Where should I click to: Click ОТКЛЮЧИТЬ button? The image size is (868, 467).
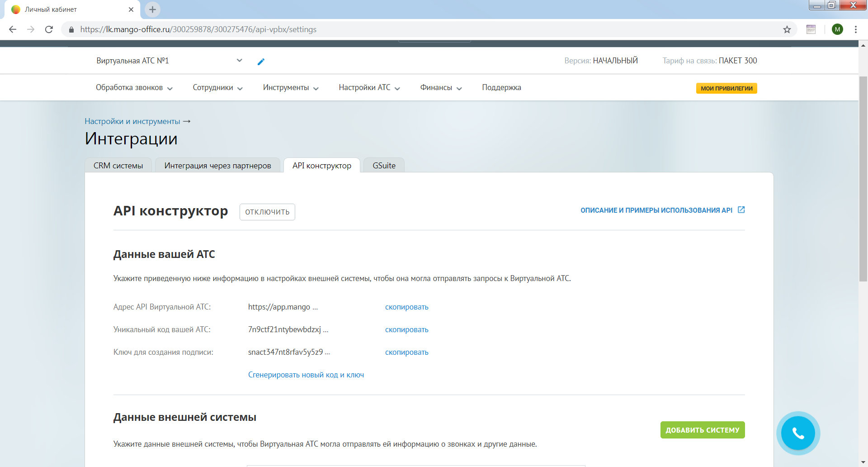(x=267, y=212)
